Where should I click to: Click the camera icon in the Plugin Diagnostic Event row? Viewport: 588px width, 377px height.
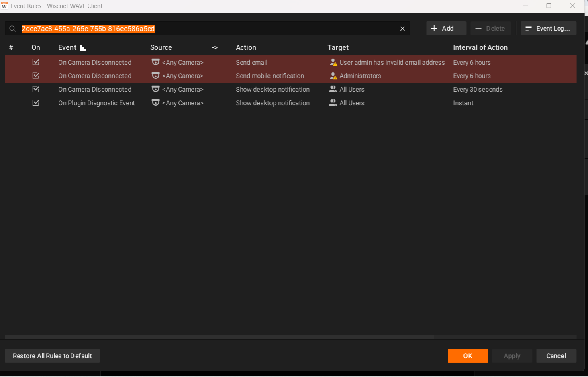(x=155, y=103)
